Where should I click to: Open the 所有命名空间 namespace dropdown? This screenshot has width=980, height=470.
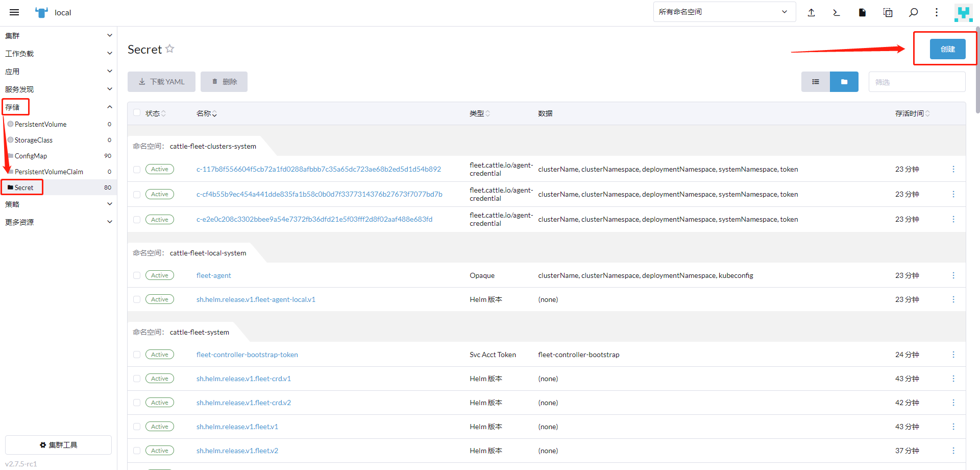(724, 12)
